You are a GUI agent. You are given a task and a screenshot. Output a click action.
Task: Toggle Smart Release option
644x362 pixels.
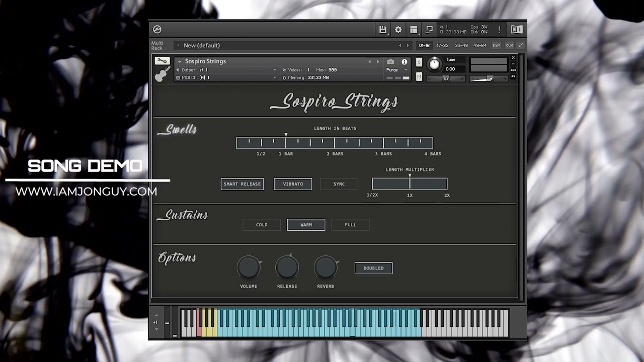coord(242,184)
